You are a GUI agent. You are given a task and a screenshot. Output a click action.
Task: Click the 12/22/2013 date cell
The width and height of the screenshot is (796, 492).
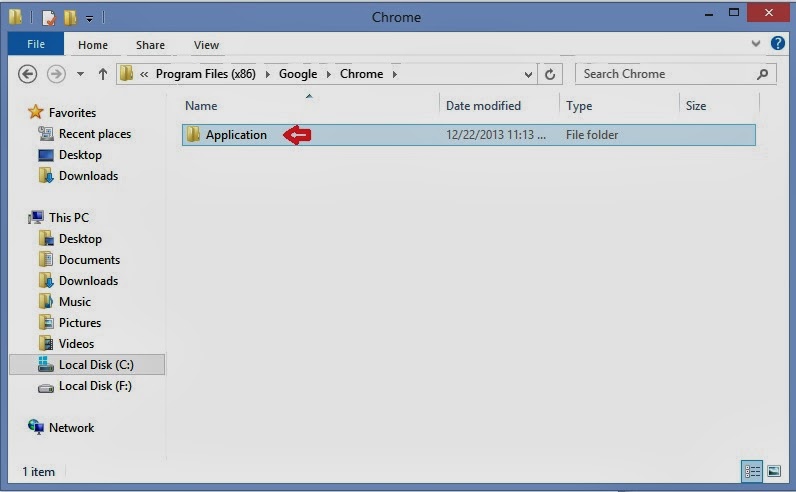[x=496, y=135]
